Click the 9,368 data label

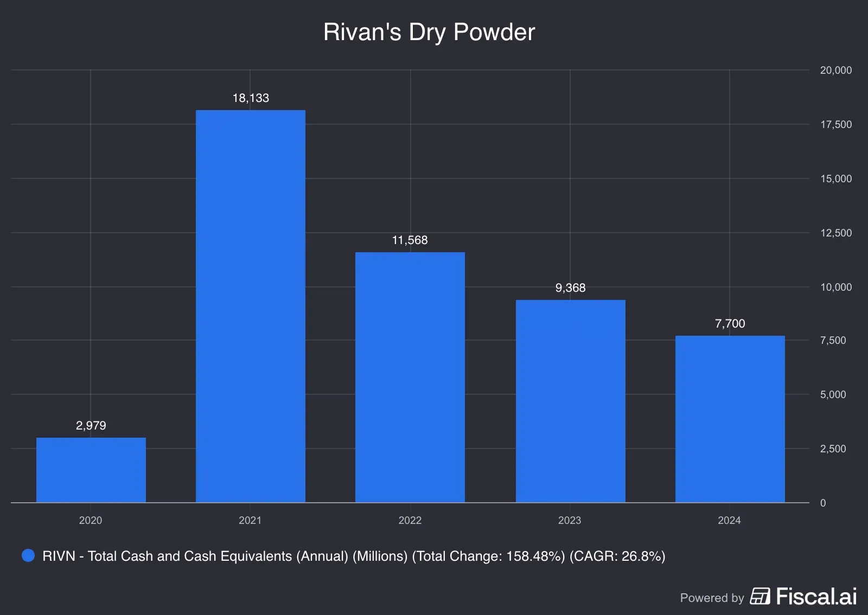pyautogui.click(x=571, y=288)
